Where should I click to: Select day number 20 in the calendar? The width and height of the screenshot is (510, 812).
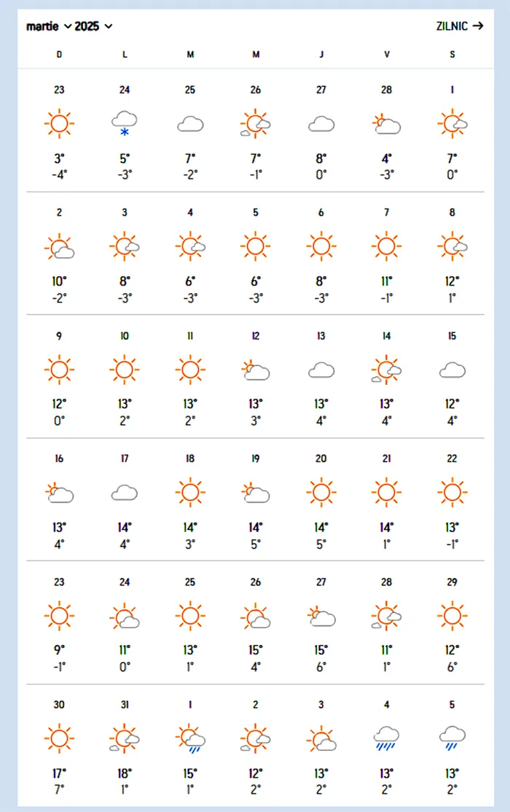click(x=321, y=458)
